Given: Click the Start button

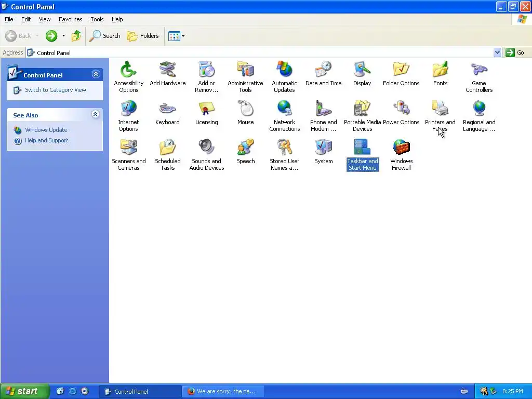Looking at the screenshot, I should (x=25, y=391).
